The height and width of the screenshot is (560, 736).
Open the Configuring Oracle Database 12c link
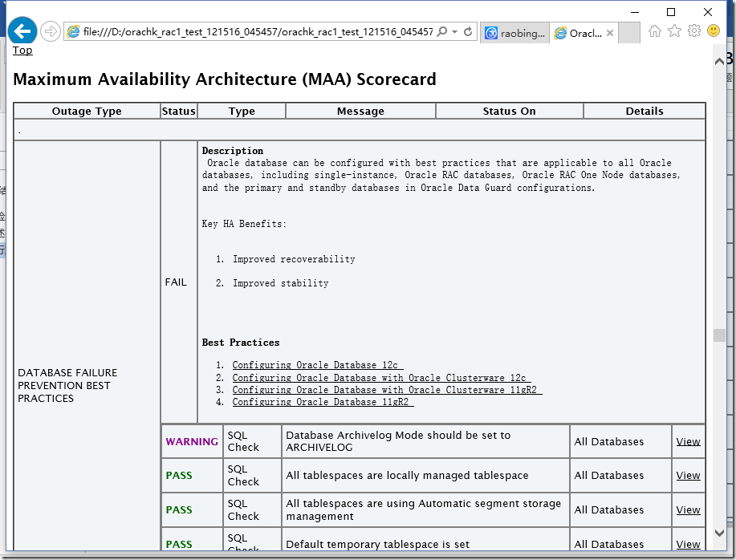(317, 364)
